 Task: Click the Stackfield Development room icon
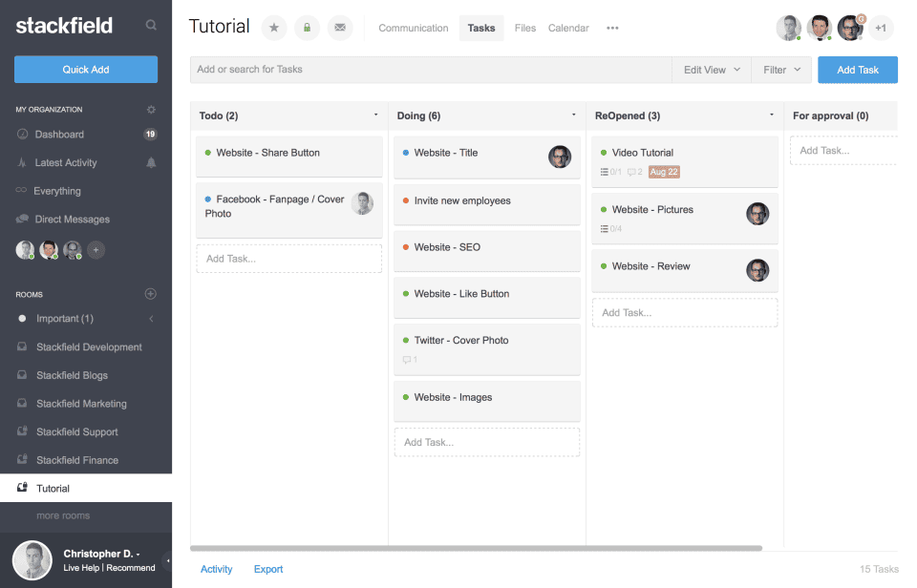[22, 346]
